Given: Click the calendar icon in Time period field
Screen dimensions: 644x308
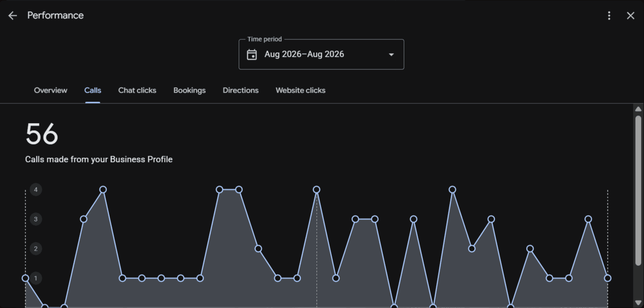Looking at the screenshot, I should [x=252, y=55].
